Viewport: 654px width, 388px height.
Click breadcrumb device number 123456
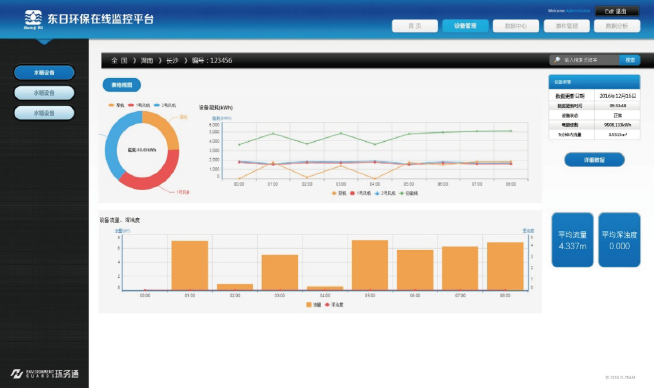[x=212, y=60]
